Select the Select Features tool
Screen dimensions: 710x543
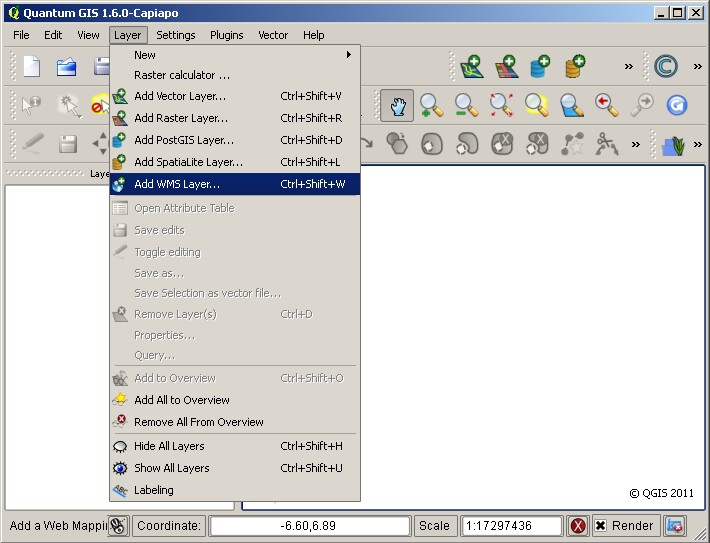(x=69, y=106)
